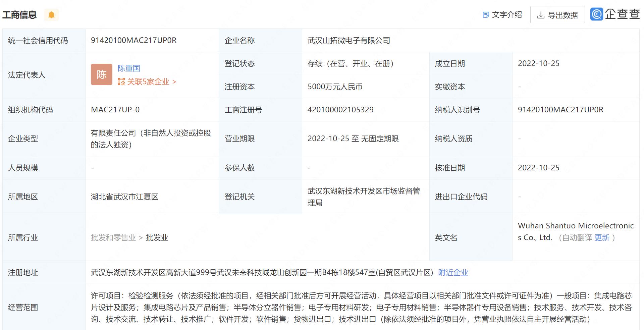Open the 批发和零售业 industry category
The height and width of the screenshot is (330, 644).
click(x=113, y=238)
